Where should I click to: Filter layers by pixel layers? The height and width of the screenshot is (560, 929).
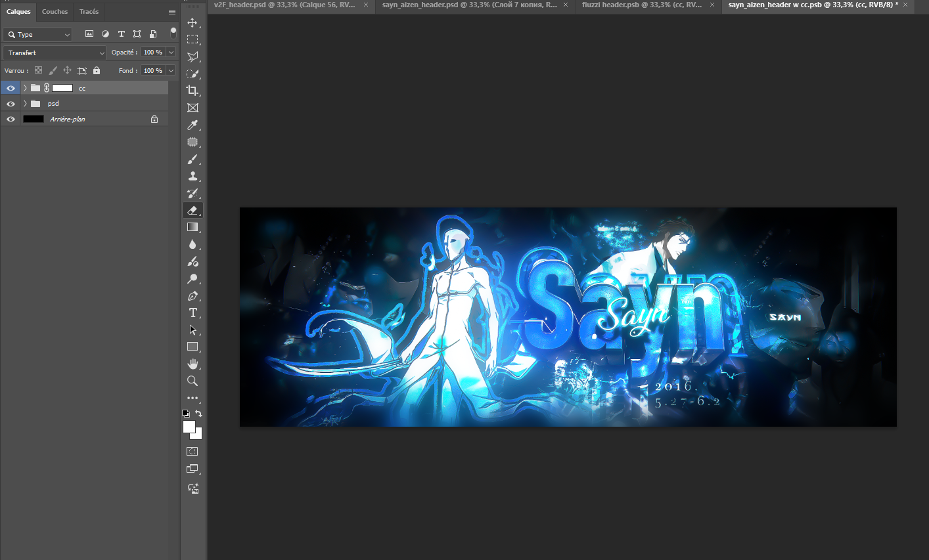pos(89,34)
